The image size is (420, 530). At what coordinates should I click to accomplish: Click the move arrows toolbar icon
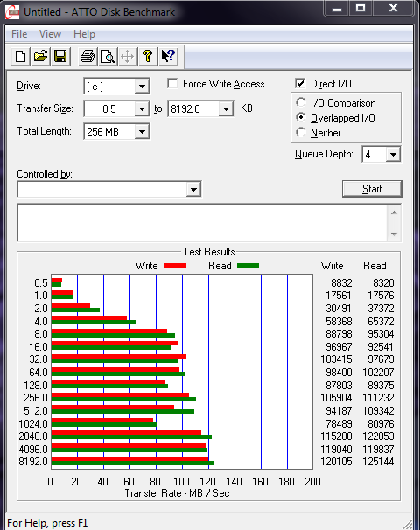coord(128,56)
